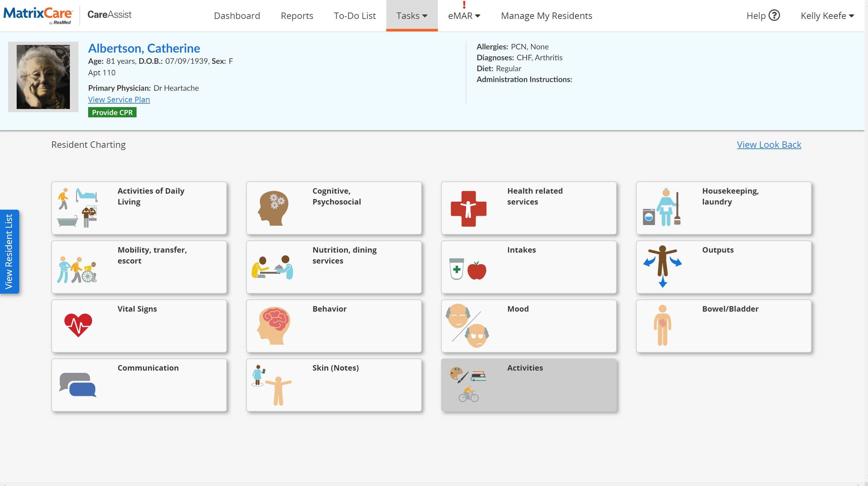
Task: Click the Health related services red cross icon
Action: point(468,209)
